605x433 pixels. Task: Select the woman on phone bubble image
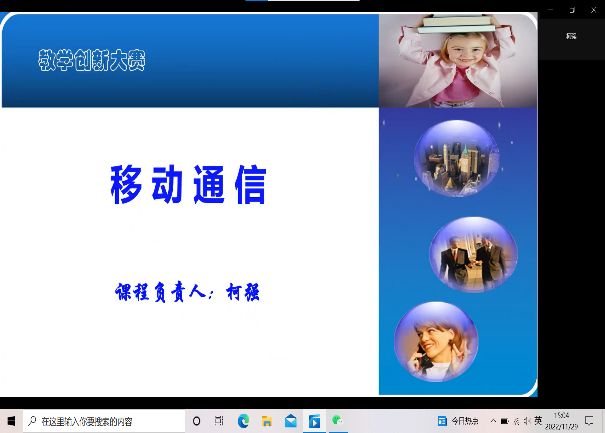coord(435,341)
